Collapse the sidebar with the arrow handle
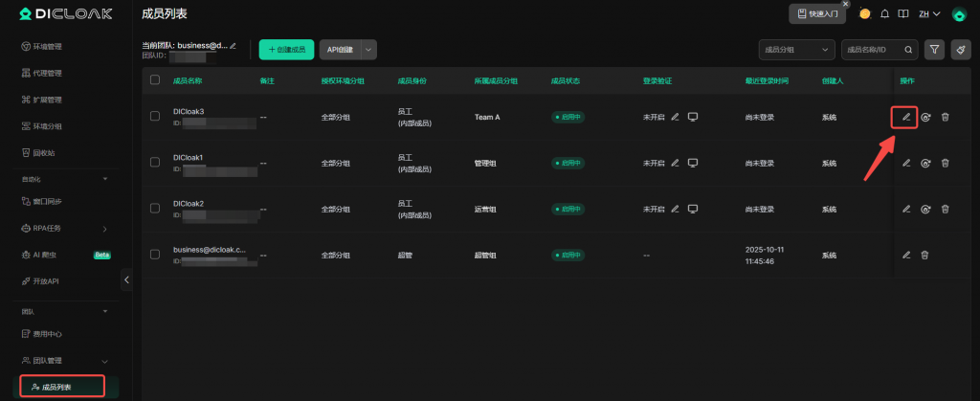Image resolution: width=980 pixels, height=401 pixels. point(126,279)
